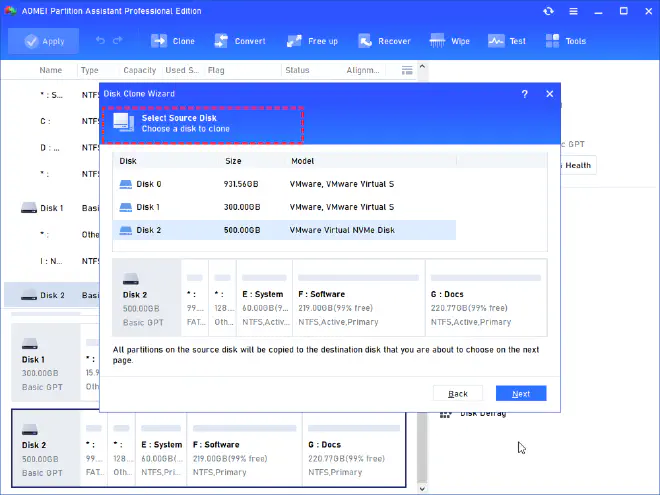Click the Undo arrow in toolbar
This screenshot has width=660, height=495.
point(100,41)
